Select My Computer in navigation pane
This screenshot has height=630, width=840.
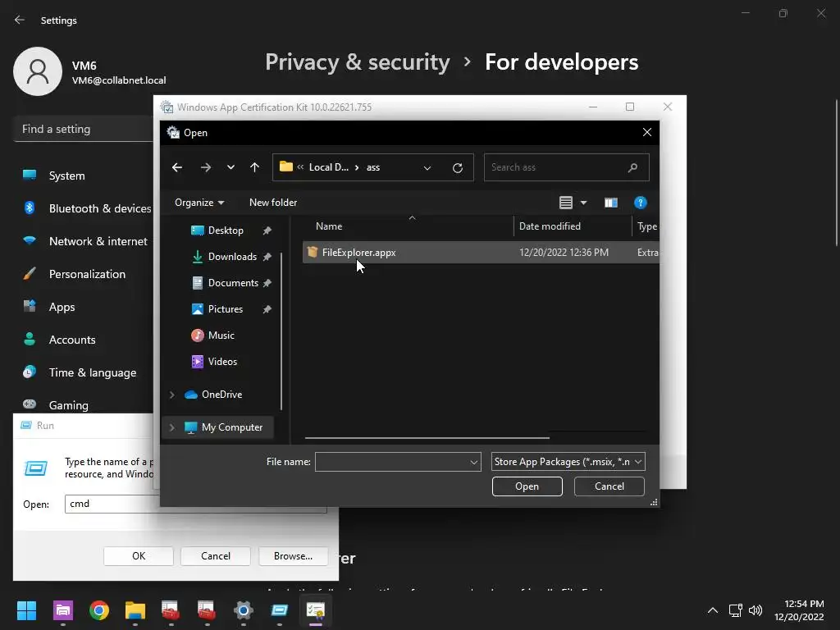pos(231,427)
